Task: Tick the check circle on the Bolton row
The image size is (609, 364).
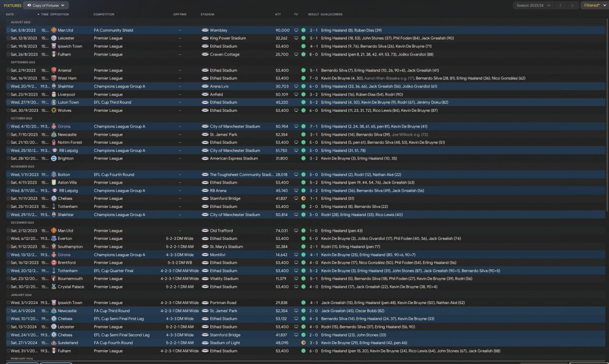Action: pyautogui.click(x=8, y=175)
